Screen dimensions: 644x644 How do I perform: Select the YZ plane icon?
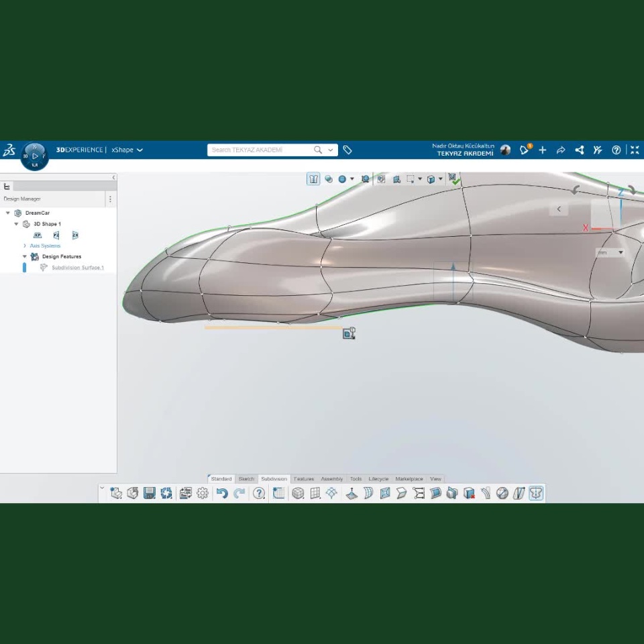[x=56, y=235]
